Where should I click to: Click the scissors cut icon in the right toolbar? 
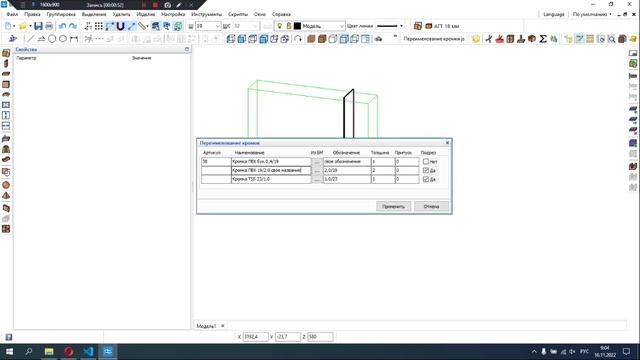tap(489, 39)
